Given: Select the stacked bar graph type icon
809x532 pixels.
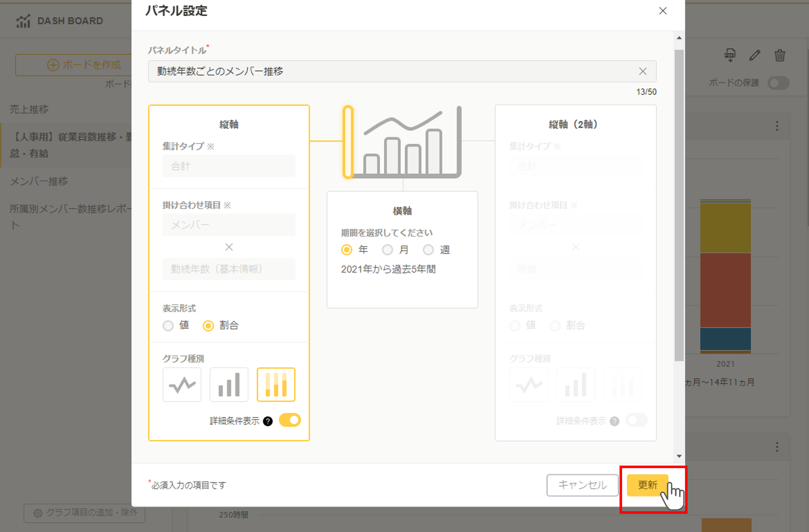Looking at the screenshot, I should pyautogui.click(x=276, y=384).
